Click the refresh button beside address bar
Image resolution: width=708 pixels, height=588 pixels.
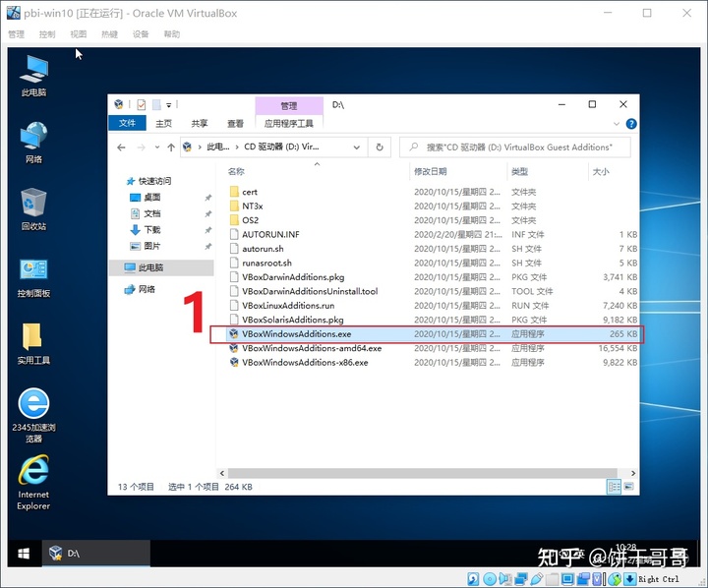pyautogui.click(x=380, y=147)
